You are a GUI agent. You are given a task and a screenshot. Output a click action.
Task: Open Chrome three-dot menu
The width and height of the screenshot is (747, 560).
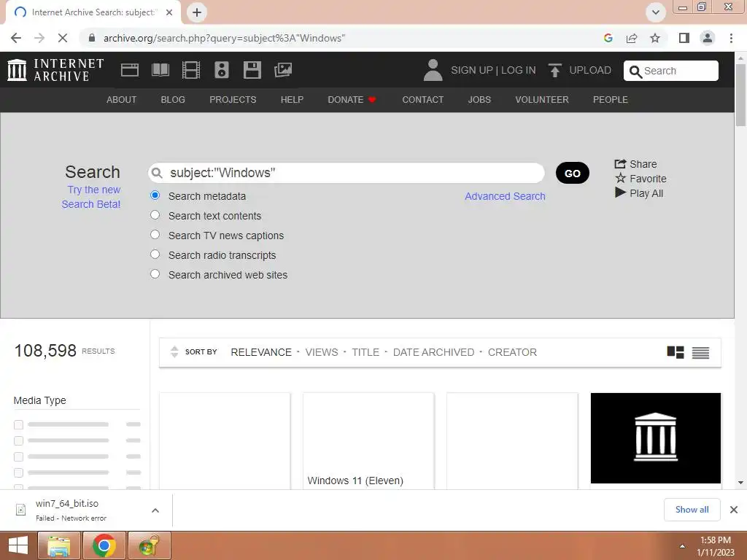tap(731, 38)
